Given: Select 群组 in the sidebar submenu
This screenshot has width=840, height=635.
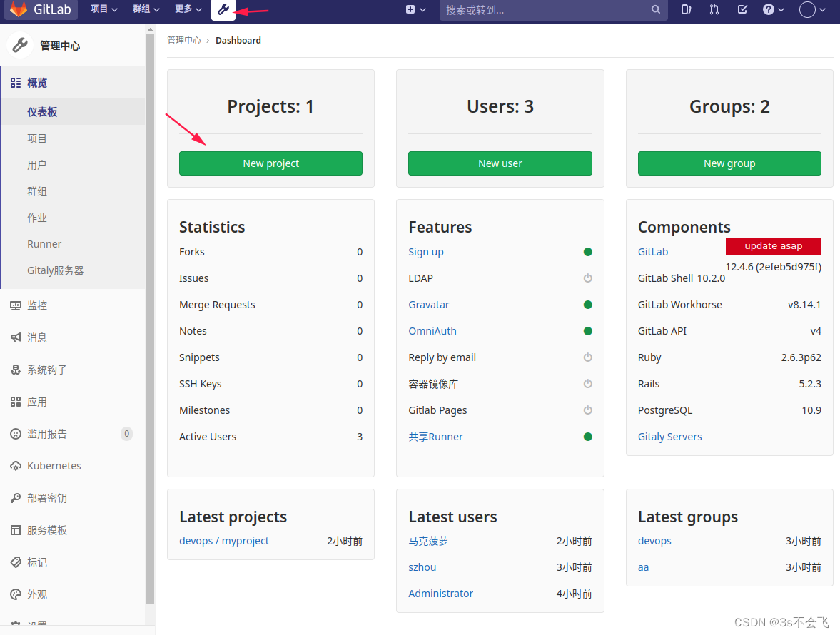Looking at the screenshot, I should coord(74,192).
